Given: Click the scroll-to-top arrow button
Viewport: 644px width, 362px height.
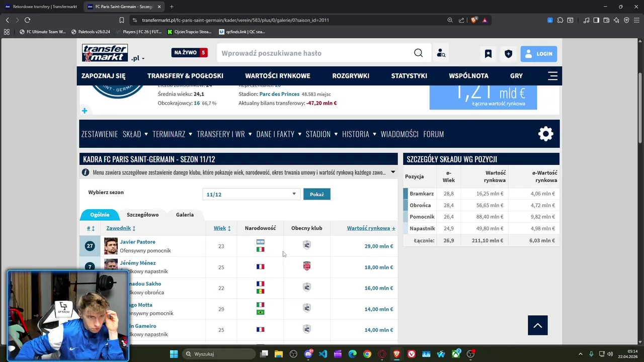Looking at the screenshot, I should click(x=538, y=325).
